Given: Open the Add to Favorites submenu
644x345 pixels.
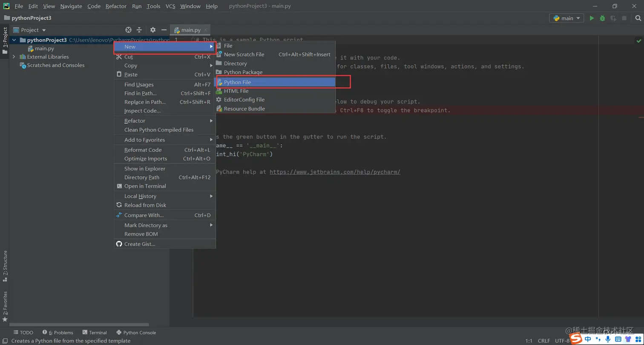Looking at the screenshot, I should click(164, 140).
